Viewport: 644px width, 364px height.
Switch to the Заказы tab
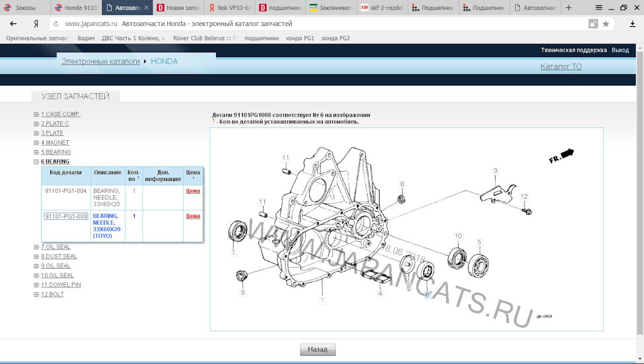coord(25,7)
